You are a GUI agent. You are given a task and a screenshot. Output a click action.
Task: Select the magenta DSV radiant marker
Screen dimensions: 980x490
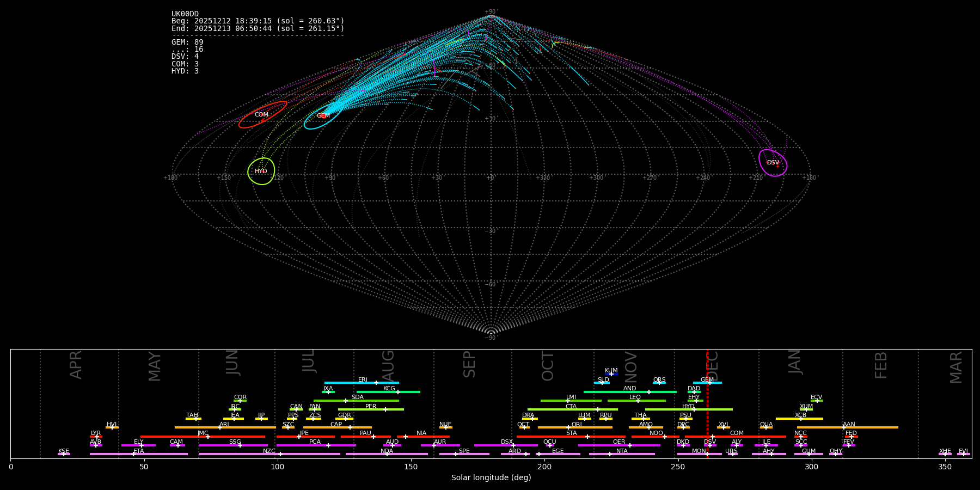(x=773, y=163)
